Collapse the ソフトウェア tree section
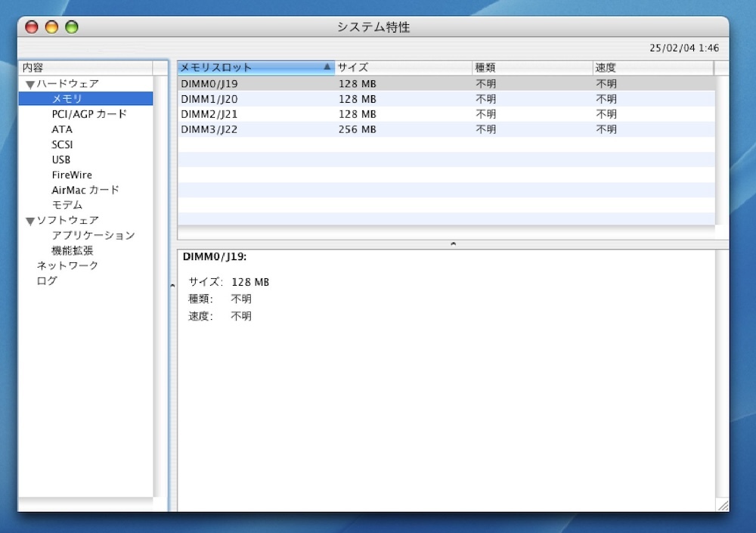This screenshot has height=533, width=756. click(30, 222)
